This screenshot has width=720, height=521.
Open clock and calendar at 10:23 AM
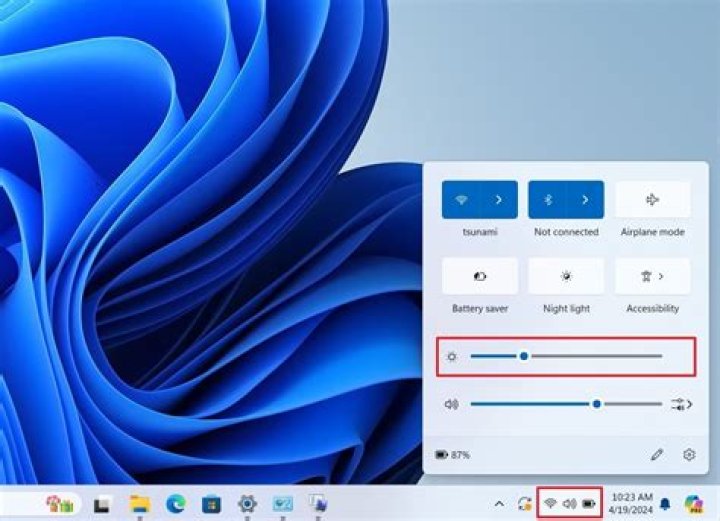tap(632, 503)
